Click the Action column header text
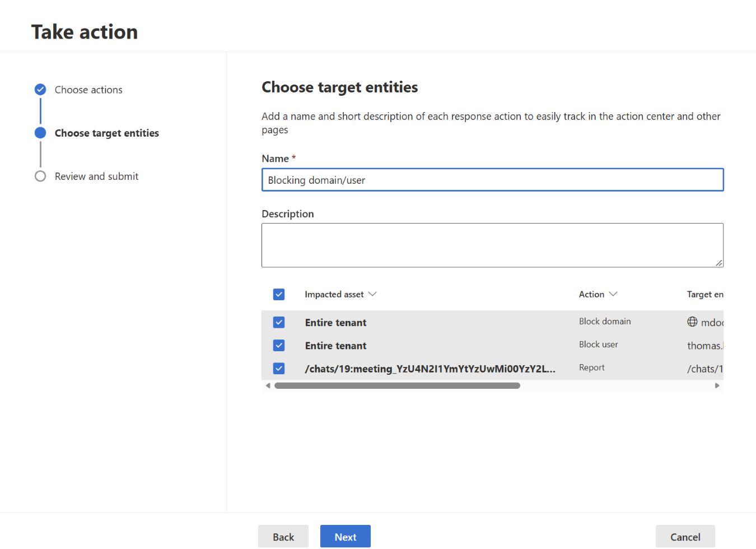This screenshot has height=549, width=756. [591, 294]
